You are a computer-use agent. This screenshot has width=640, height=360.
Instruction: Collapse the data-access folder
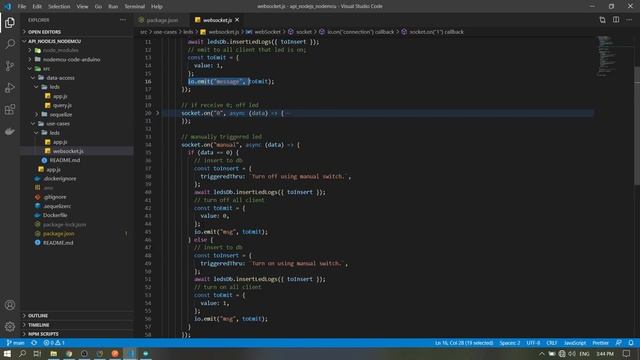tap(60, 78)
